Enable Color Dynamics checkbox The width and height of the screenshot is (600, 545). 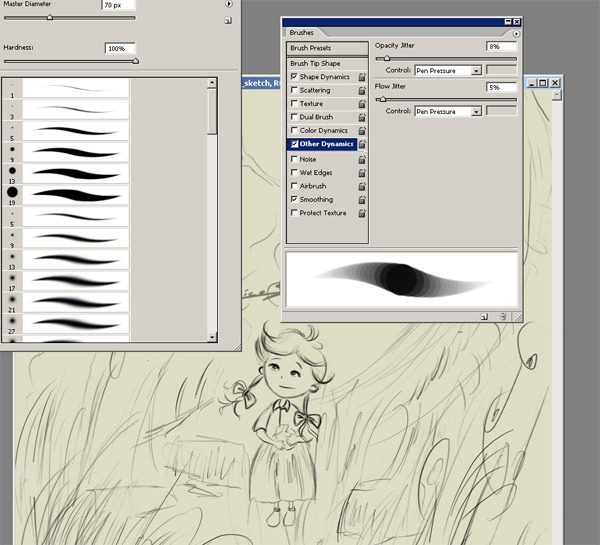point(294,130)
